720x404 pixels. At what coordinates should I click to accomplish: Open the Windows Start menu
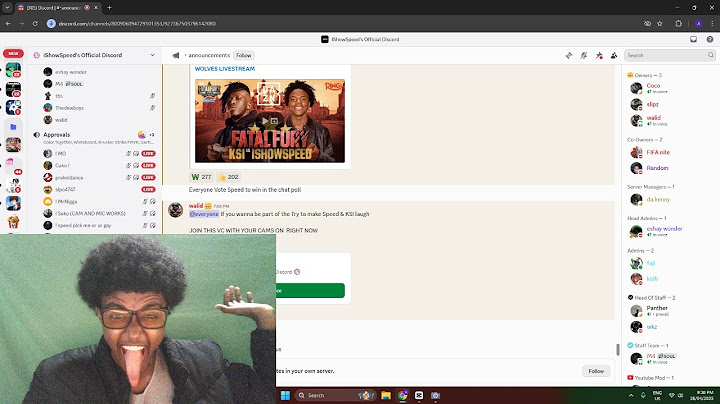285,395
